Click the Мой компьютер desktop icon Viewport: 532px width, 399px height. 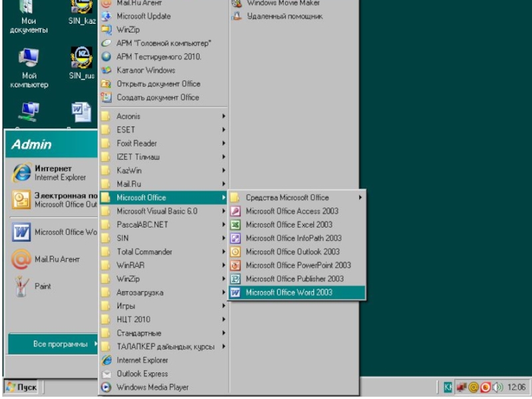[29, 58]
